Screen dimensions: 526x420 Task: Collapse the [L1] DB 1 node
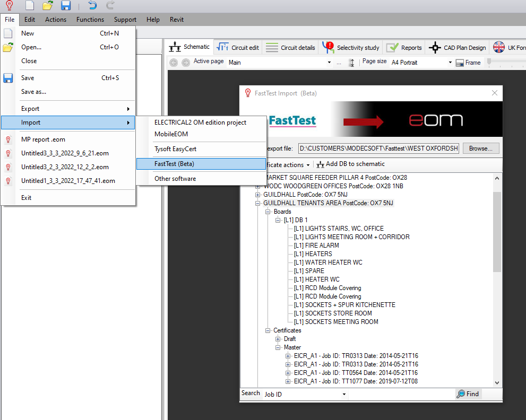[x=278, y=220]
